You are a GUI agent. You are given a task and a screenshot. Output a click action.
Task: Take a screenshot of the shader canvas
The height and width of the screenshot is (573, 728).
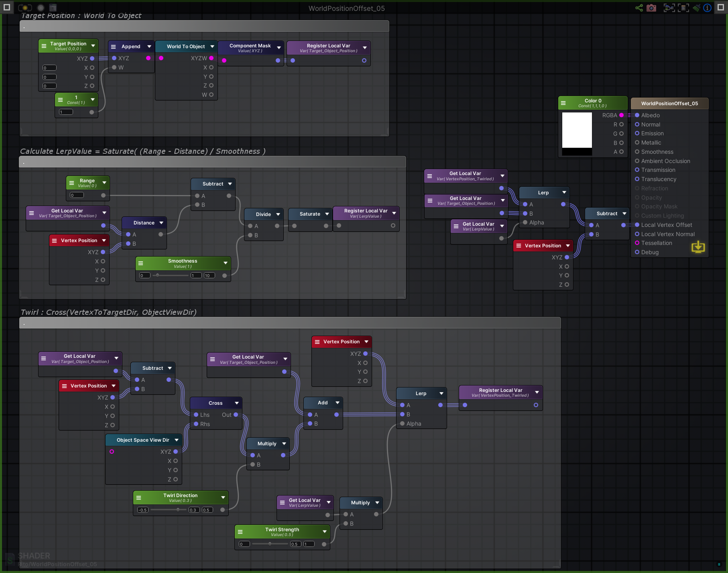[651, 8]
